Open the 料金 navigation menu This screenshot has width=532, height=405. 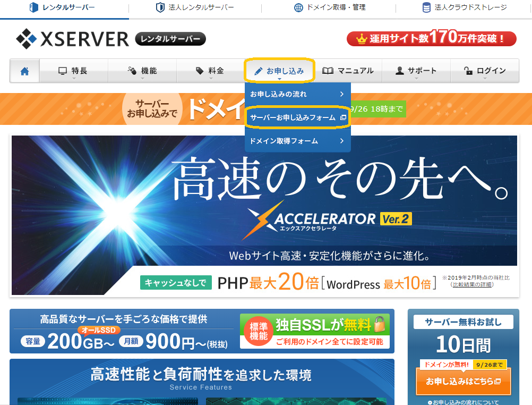pyautogui.click(x=211, y=71)
